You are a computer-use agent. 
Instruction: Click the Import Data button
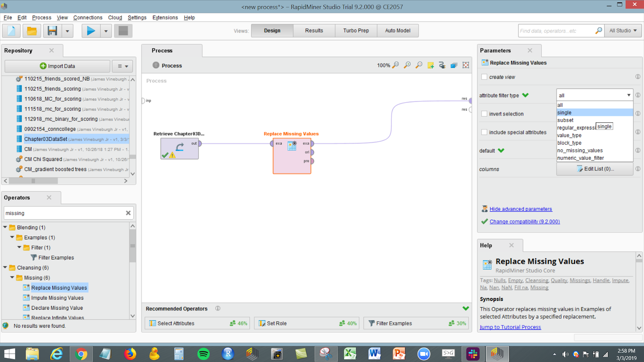click(57, 66)
